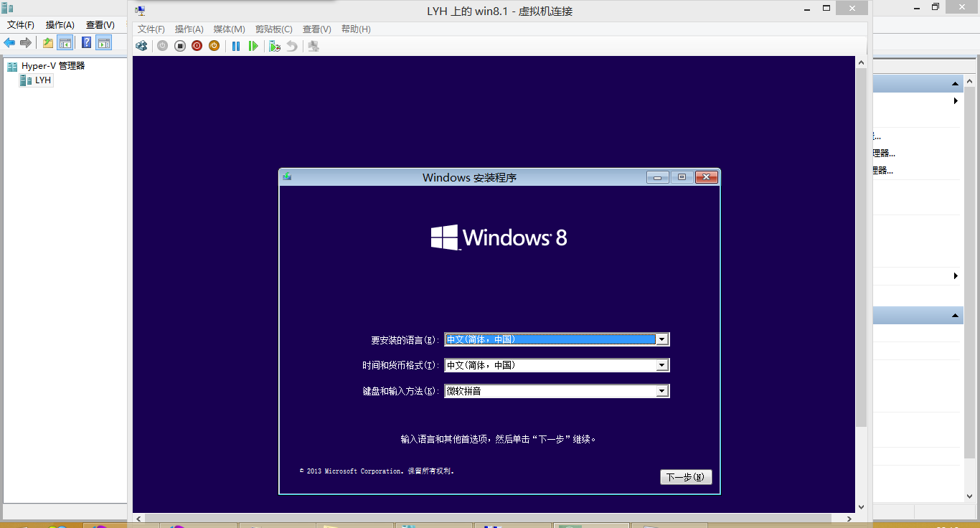Maximize the Windows 安装程序 dialog
980x528 pixels.
pyautogui.click(x=682, y=177)
